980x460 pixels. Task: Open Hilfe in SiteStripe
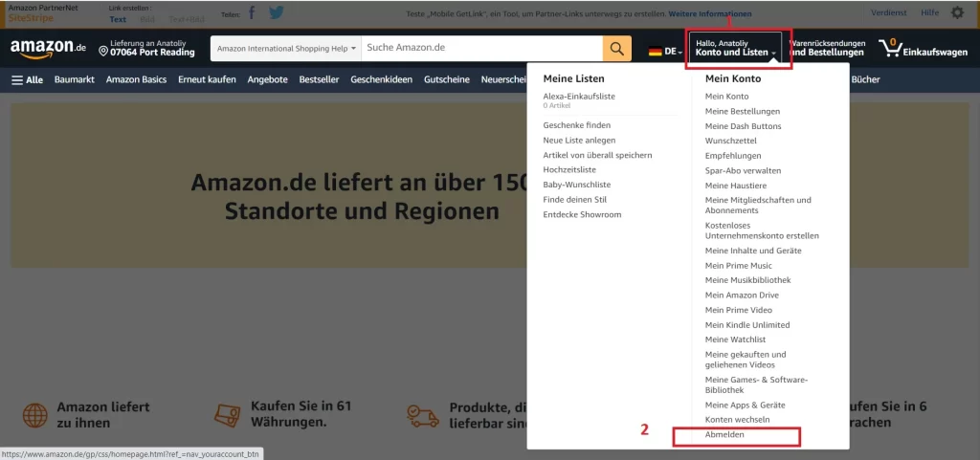(930, 12)
